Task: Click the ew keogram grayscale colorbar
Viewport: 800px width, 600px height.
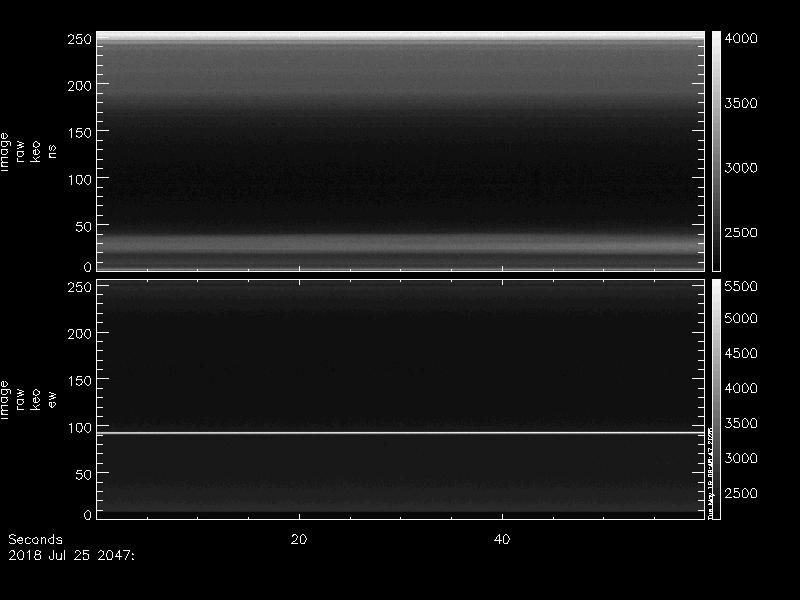Action: tap(716, 399)
